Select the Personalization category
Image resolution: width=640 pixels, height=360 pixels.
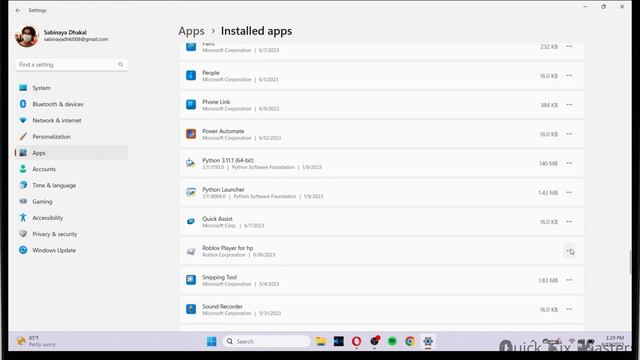coord(71,137)
